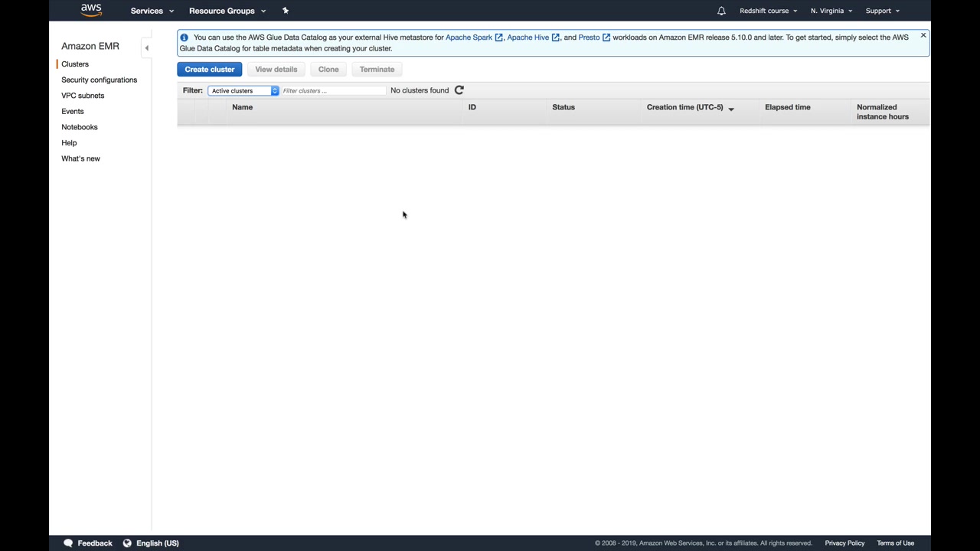Click the Status column header

pos(563,107)
